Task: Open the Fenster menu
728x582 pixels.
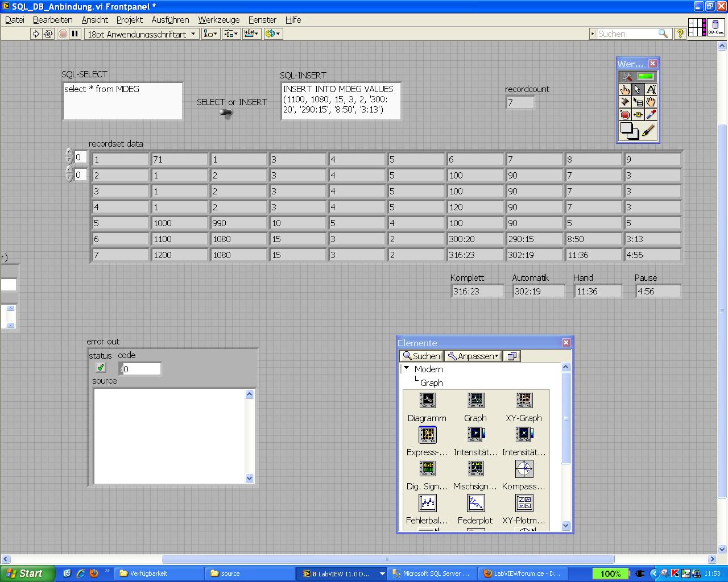Action: pos(262,20)
